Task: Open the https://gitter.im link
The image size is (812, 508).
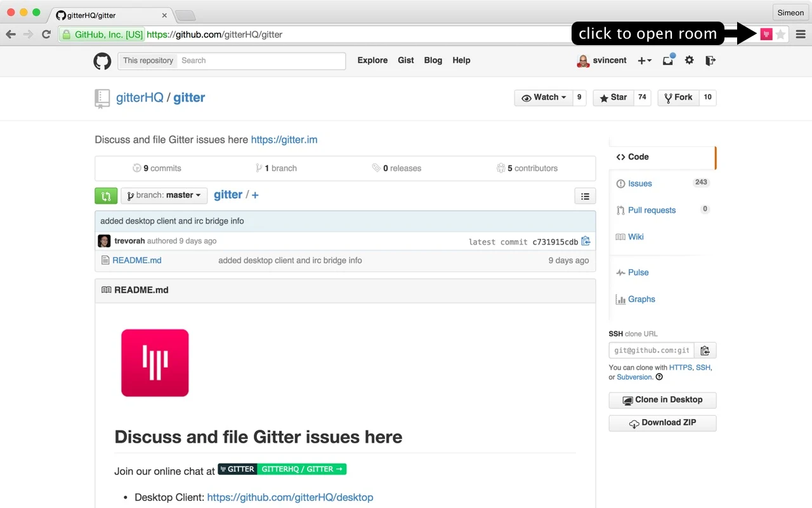Action: click(284, 140)
